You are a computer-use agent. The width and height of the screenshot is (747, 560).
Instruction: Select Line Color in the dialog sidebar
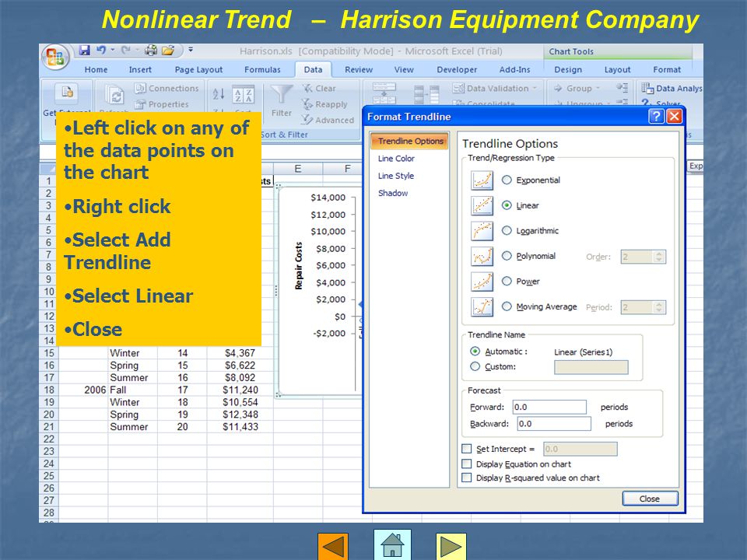click(x=396, y=159)
